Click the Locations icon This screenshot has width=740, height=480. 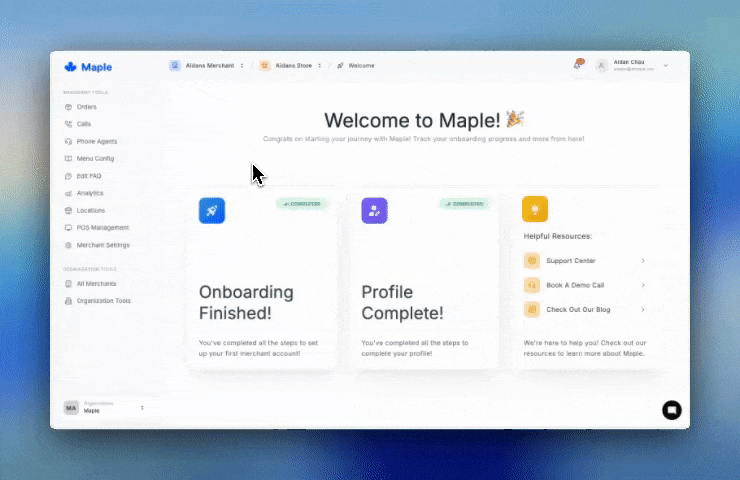click(x=68, y=211)
